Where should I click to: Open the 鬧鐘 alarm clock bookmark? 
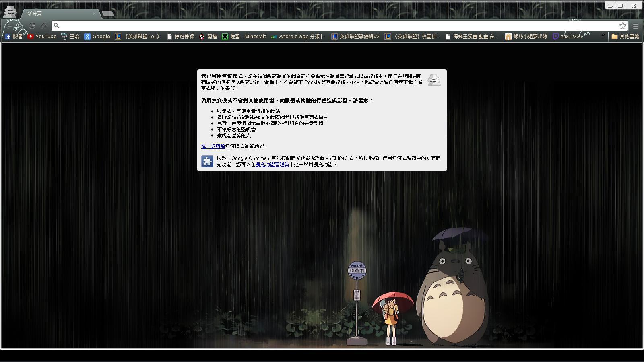[x=208, y=37]
